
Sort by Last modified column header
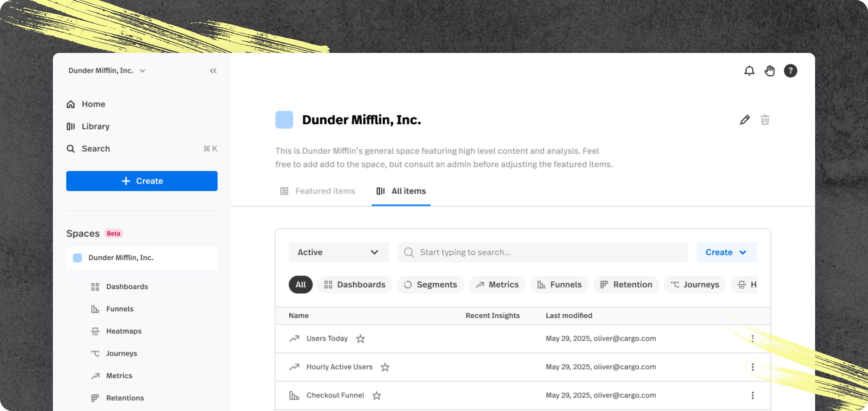click(x=569, y=316)
